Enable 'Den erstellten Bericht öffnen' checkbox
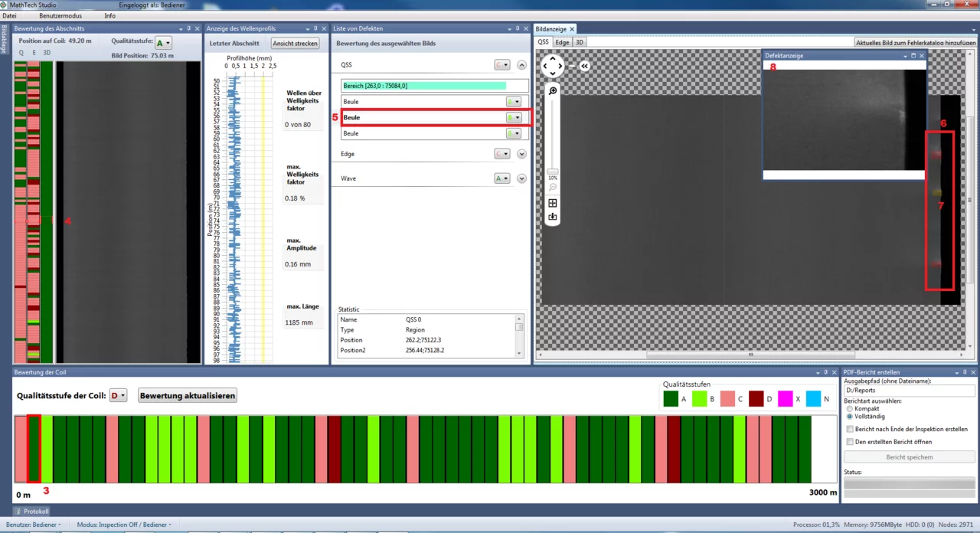This screenshot has width=980, height=533. 850,442
